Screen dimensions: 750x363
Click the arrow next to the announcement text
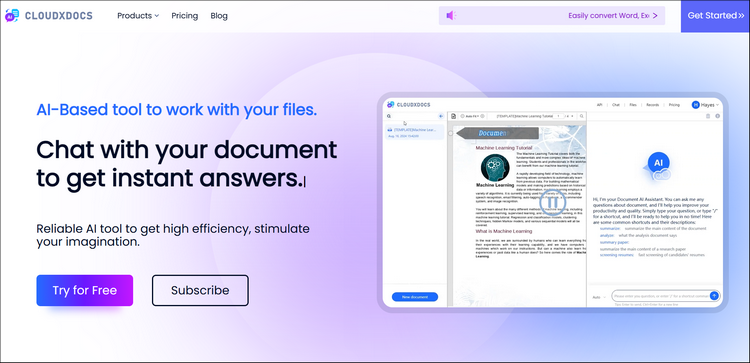click(x=655, y=16)
